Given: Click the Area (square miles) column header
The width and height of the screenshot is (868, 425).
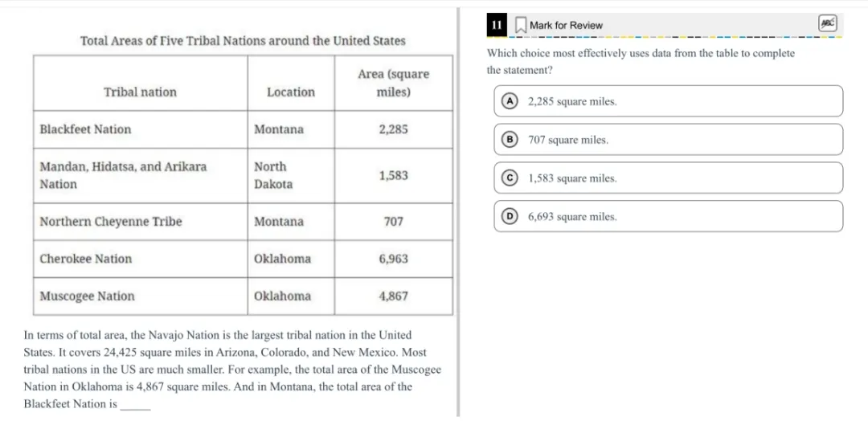Looking at the screenshot, I should pos(393,83).
